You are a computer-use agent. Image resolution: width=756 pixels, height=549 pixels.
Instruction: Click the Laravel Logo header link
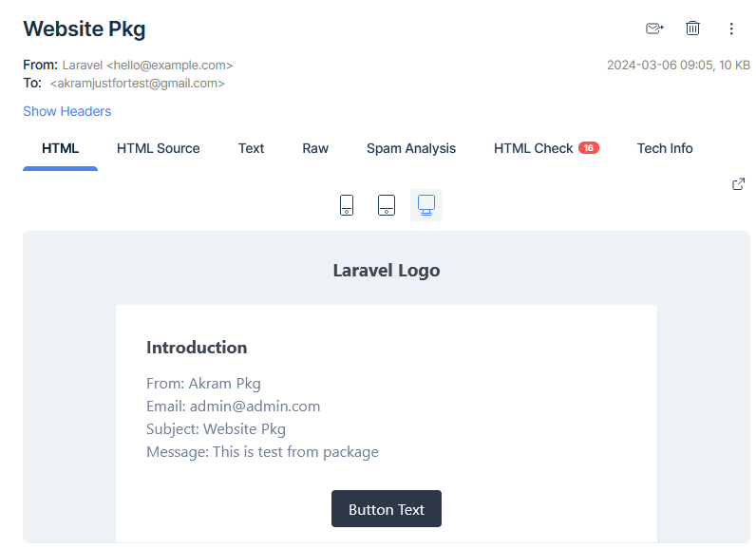pos(386,271)
